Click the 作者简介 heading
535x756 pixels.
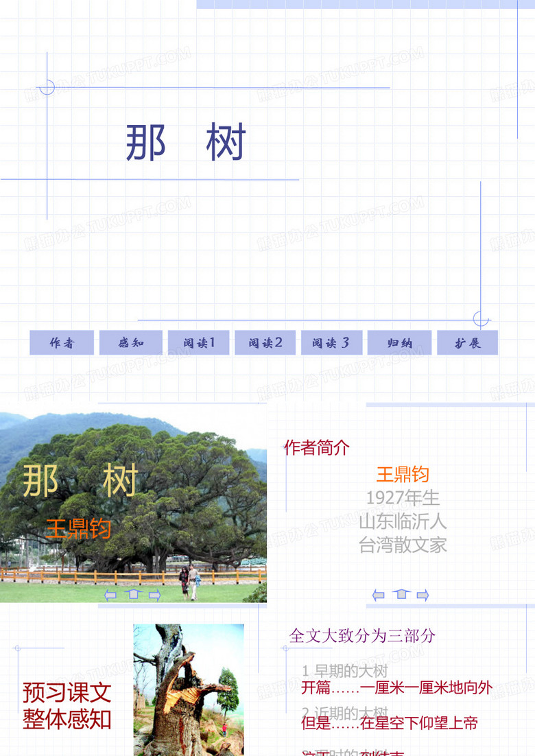(x=316, y=447)
